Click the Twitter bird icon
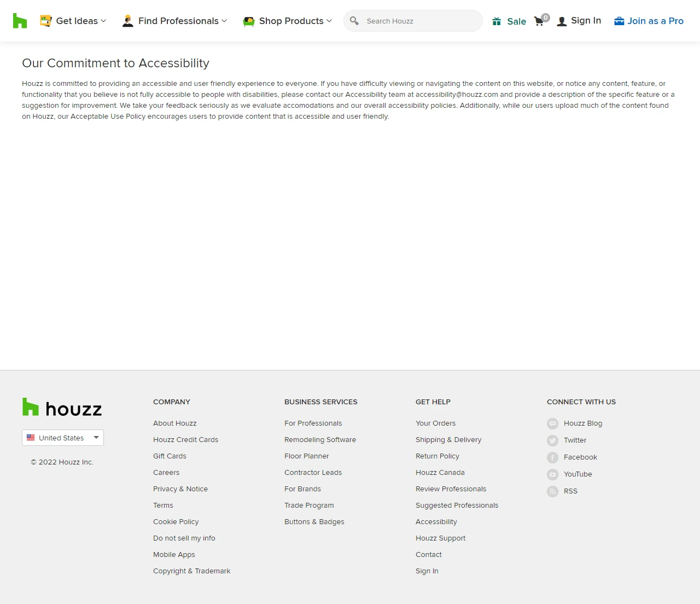Image resolution: width=700 pixels, height=604 pixels. pos(552,440)
